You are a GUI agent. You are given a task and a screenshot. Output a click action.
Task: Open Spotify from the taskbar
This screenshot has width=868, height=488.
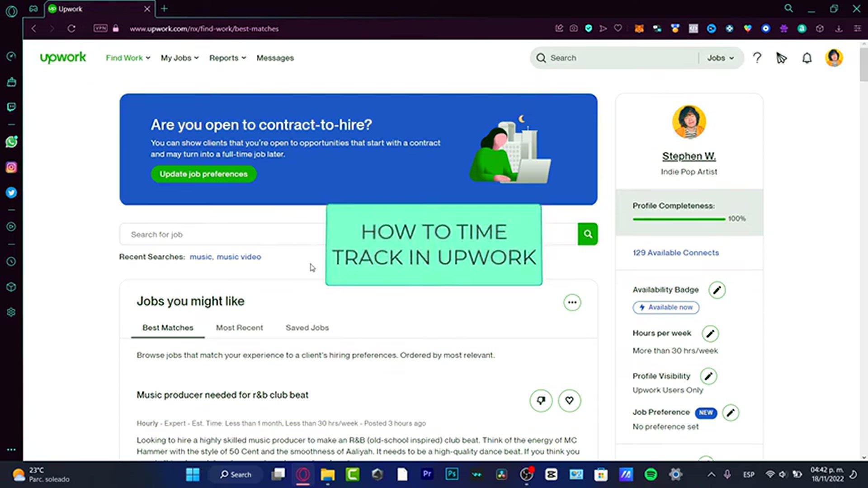tap(651, 474)
